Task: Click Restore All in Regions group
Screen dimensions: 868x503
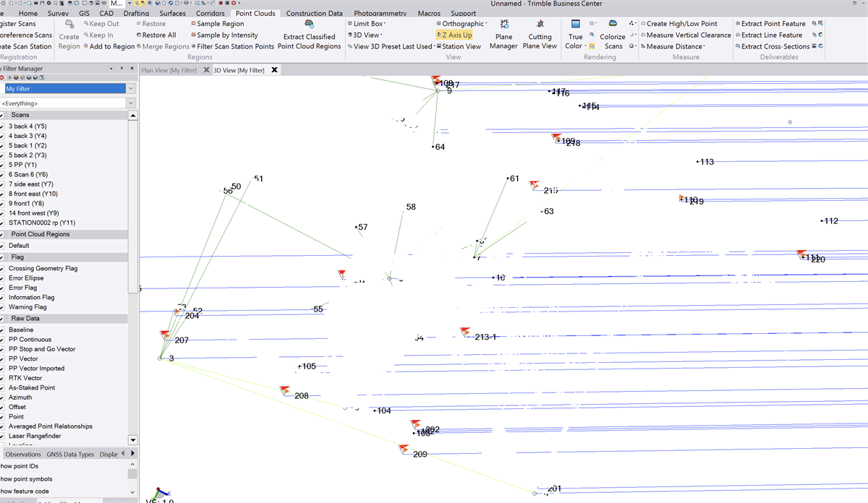Action: pos(158,35)
